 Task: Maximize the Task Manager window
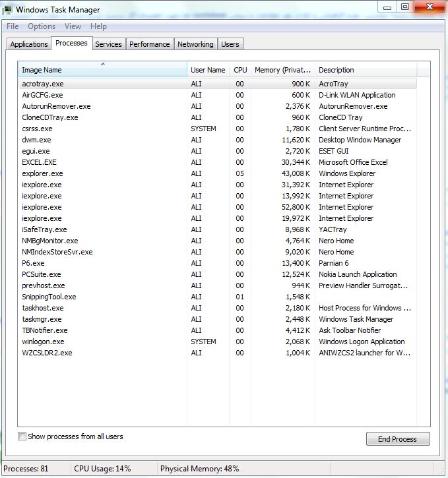(x=405, y=7)
